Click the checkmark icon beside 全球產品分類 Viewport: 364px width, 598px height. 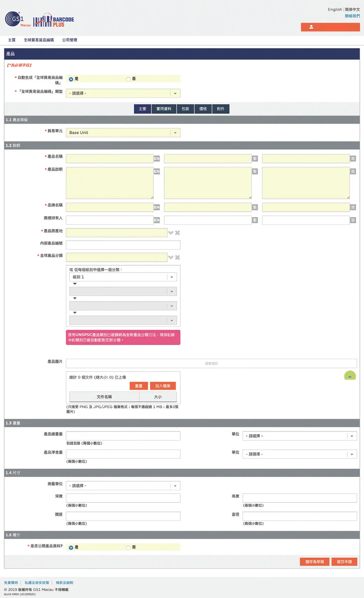(171, 258)
